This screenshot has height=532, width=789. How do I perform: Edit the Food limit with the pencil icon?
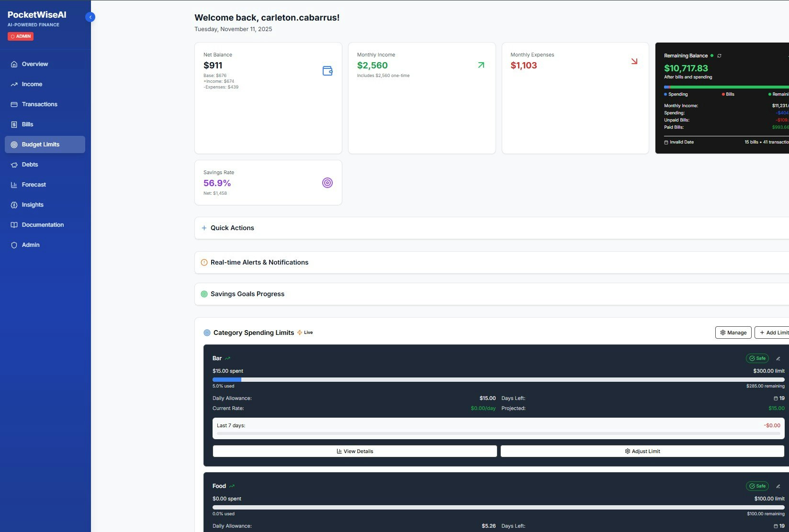click(778, 486)
